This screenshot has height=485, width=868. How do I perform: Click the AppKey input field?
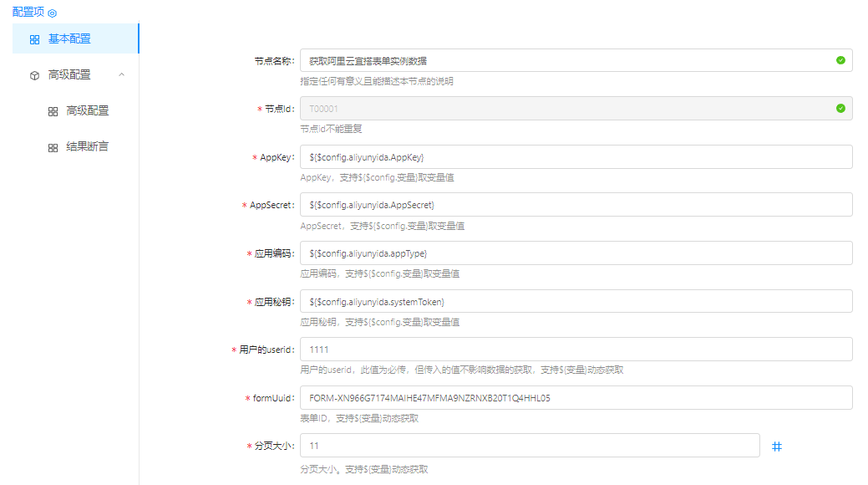(x=576, y=157)
